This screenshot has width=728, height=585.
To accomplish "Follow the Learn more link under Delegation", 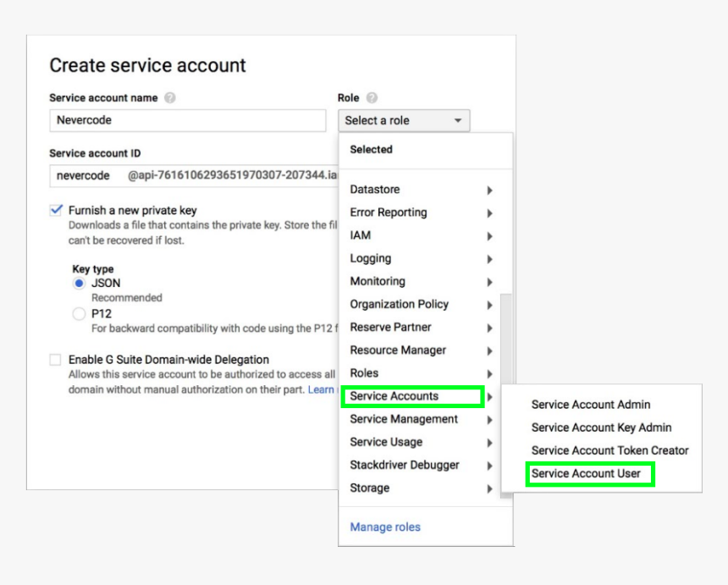I will [x=322, y=389].
